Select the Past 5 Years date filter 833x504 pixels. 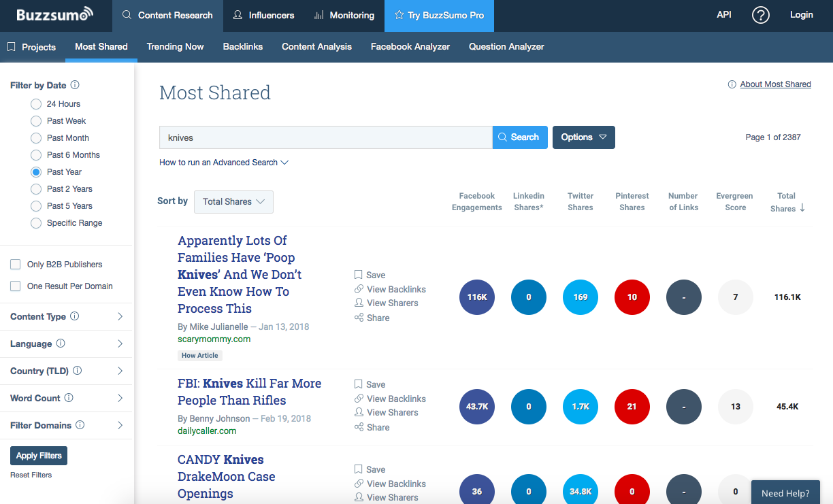pos(36,206)
